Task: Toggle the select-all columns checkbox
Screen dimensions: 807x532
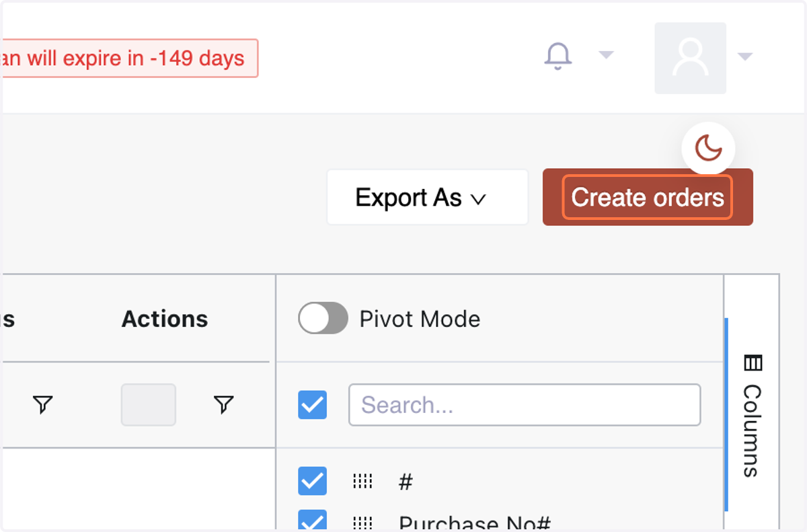Action: point(312,405)
